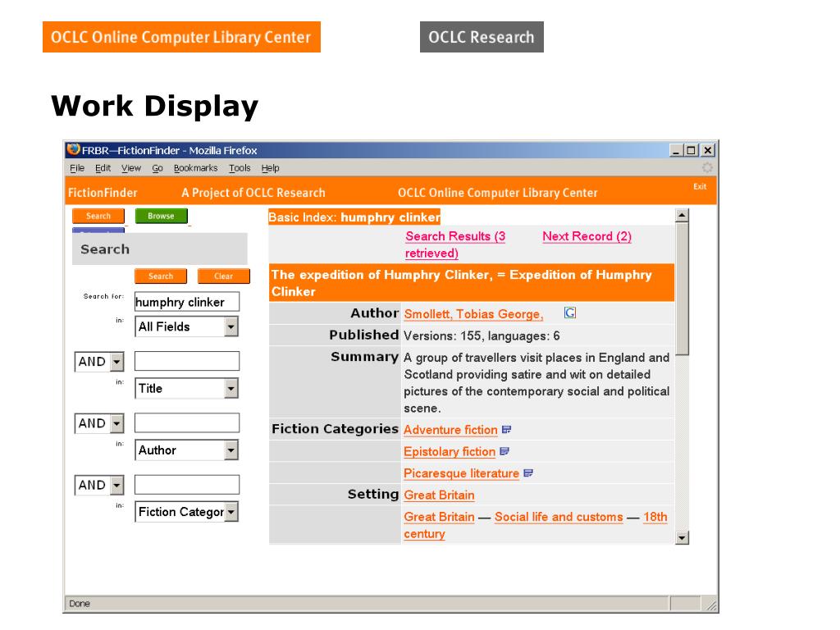This screenshot has width=840, height=630.
Task: Open the Edit menu
Action: tap(103, 168)
